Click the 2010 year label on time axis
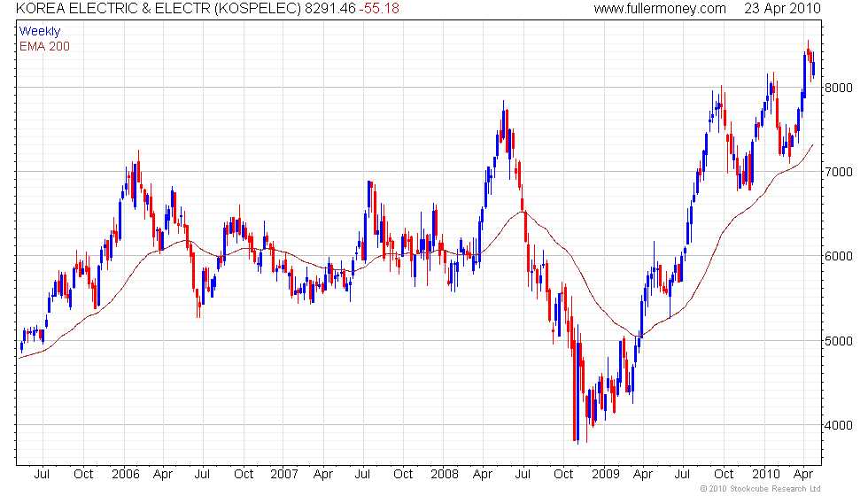 click(765, 474)
